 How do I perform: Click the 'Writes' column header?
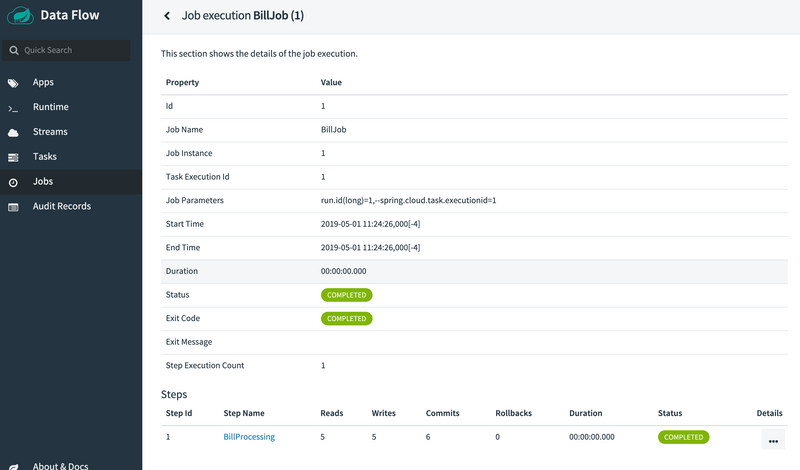[384, 413]
